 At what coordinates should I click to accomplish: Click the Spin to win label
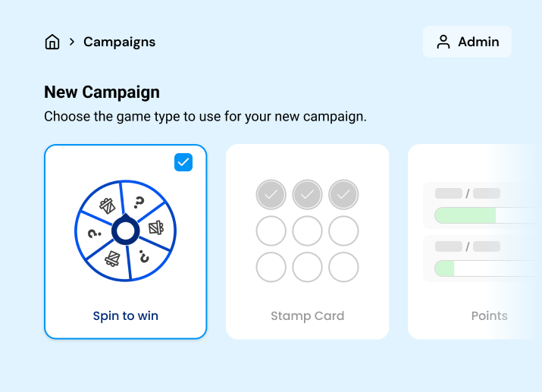coord(125,315)
